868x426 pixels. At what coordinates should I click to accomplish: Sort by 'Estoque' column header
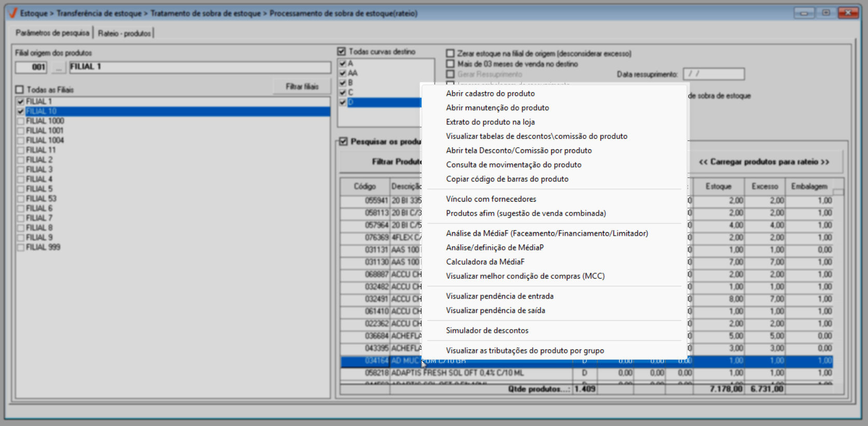click(719, 187)
